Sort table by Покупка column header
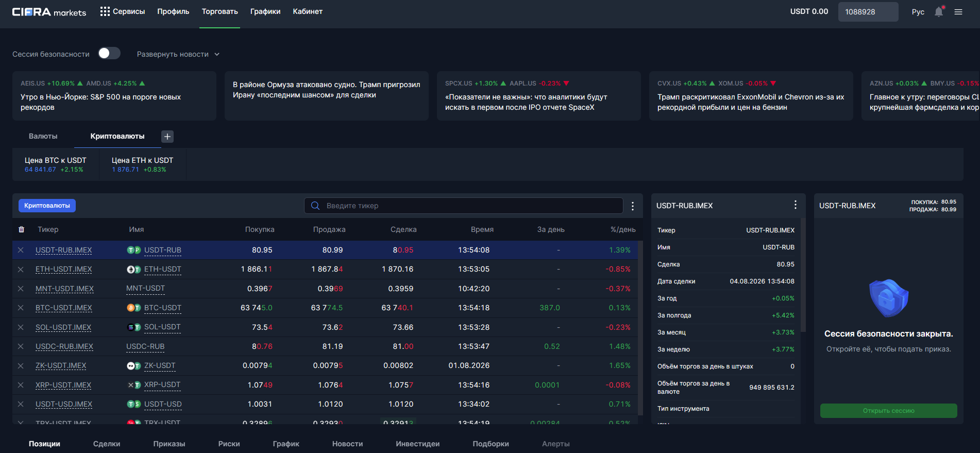This screenshot has width=980, height=453. (260, 229)
